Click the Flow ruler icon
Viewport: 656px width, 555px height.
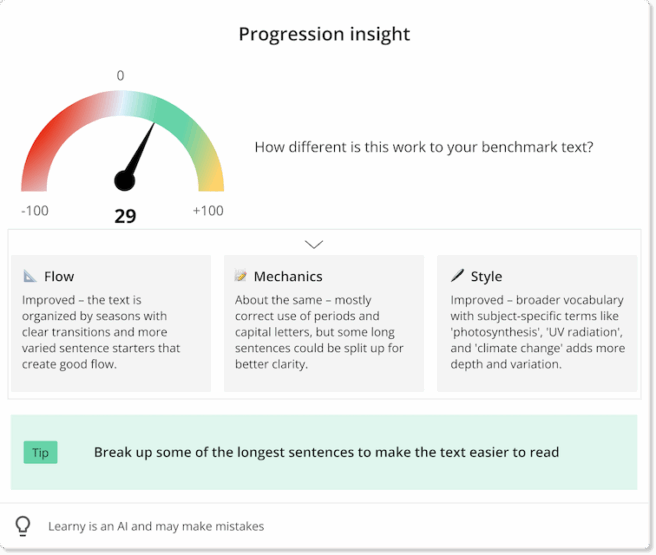[30, 276]
